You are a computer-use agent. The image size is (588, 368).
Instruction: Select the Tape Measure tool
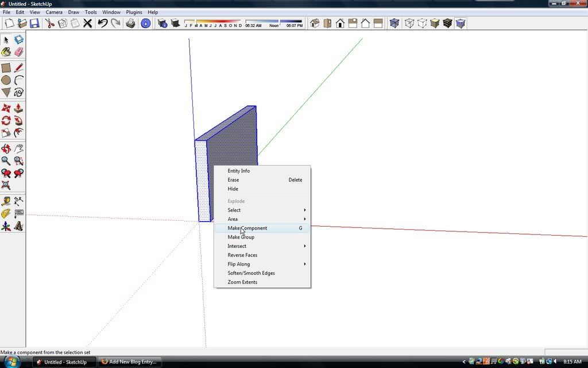[6, 201]
